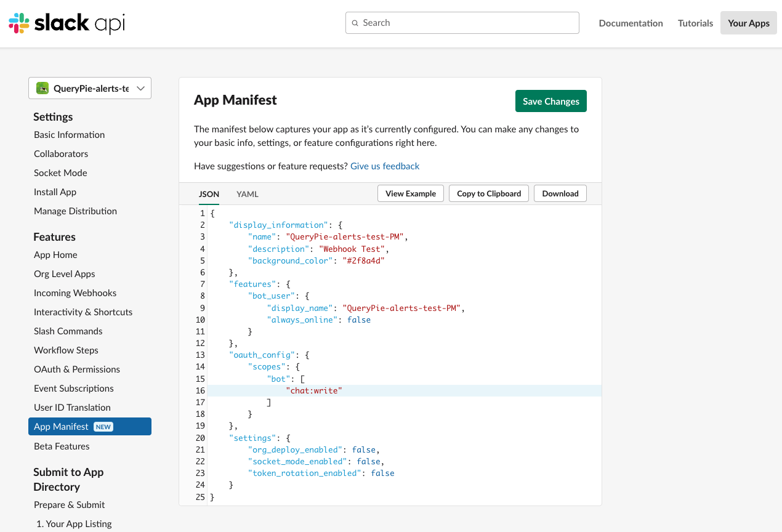Open Interactivity & Shortcuts
The image size is (782, 532).
click(83, 312)
